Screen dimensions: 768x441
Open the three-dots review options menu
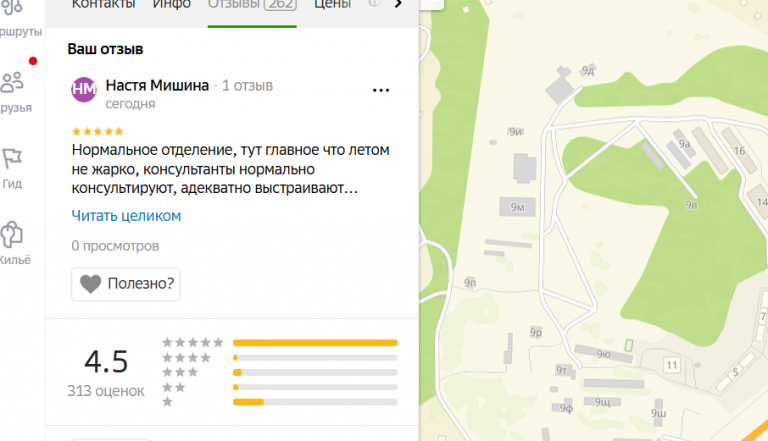[x=381, y=90]
